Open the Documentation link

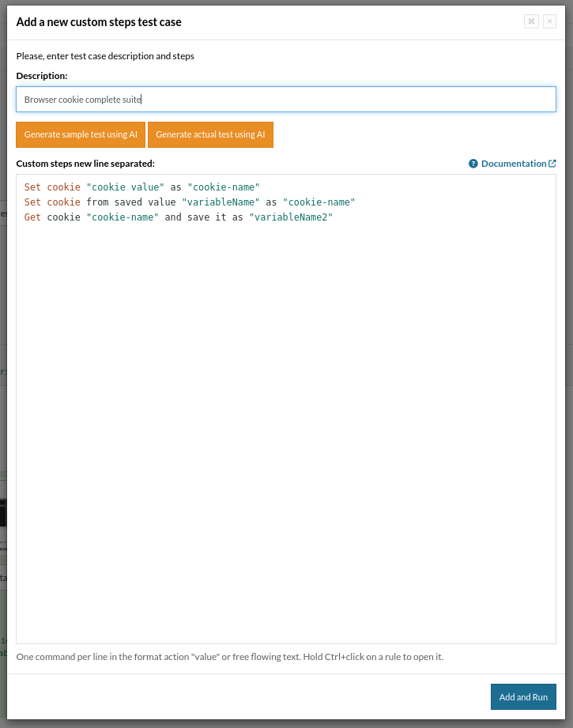[x=513, y=164]
